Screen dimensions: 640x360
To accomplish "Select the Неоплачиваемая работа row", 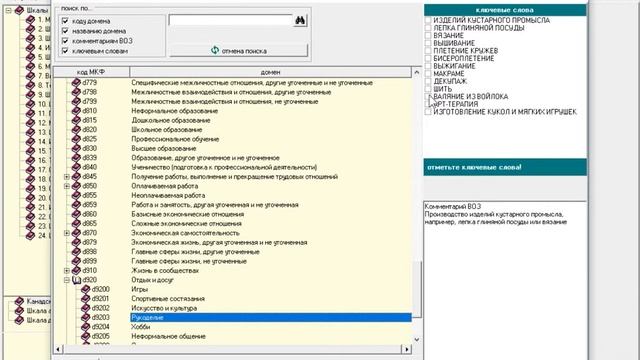I will (x=271, y=196).
